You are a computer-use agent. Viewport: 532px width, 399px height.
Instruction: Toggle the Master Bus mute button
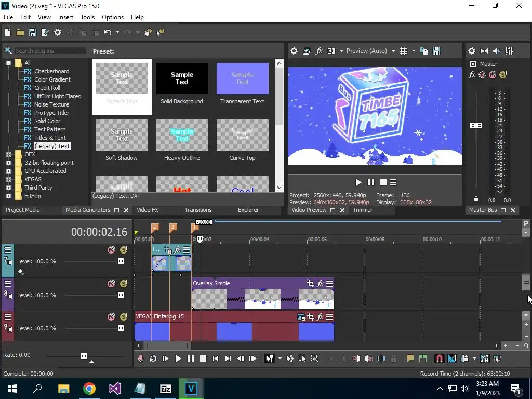tap(493, 75)
